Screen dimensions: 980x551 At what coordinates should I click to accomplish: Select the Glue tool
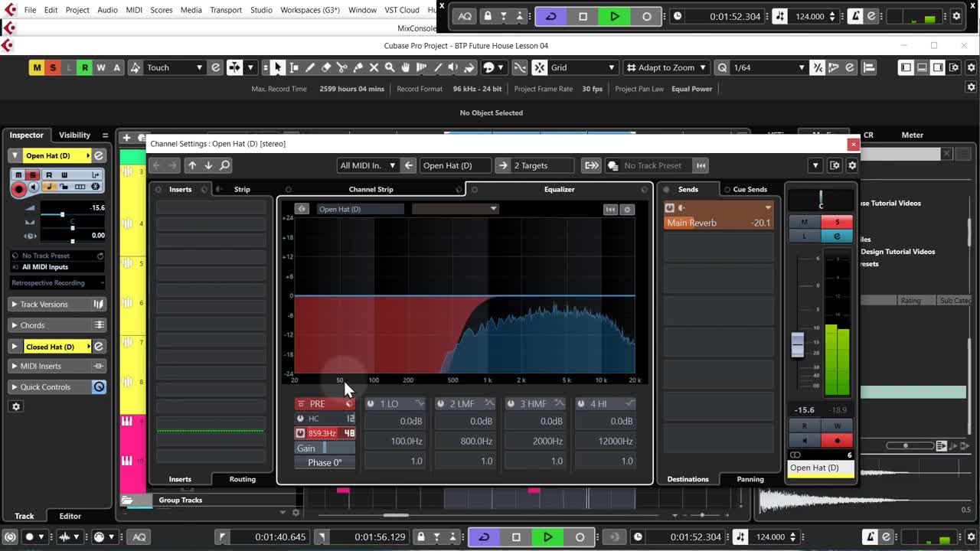358,67
